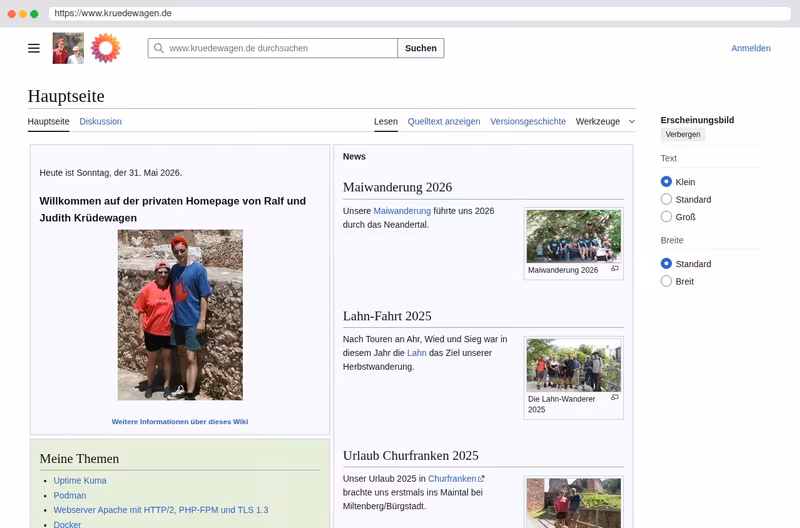800x528 pixels.
Task: Select the Klein text size option
Action: [x=666, y=182]
